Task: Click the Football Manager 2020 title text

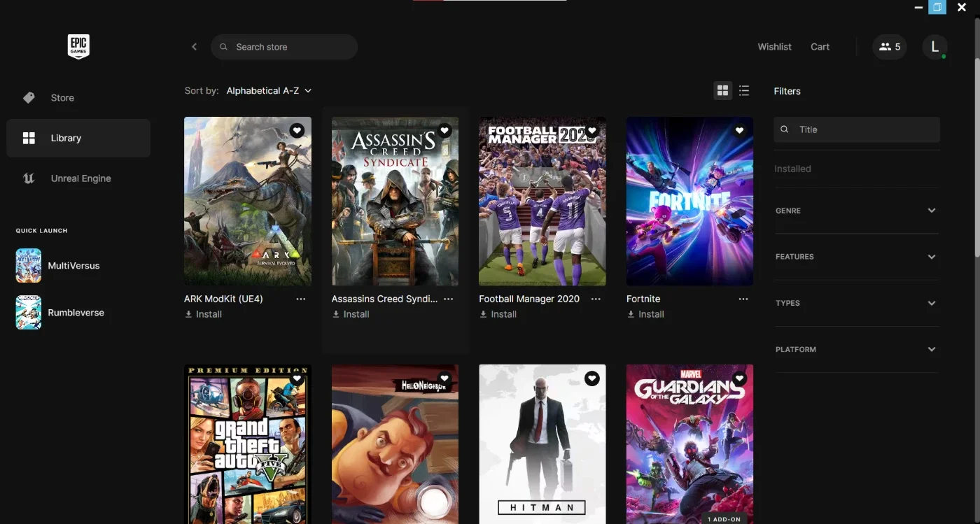Action: point(529,299)
